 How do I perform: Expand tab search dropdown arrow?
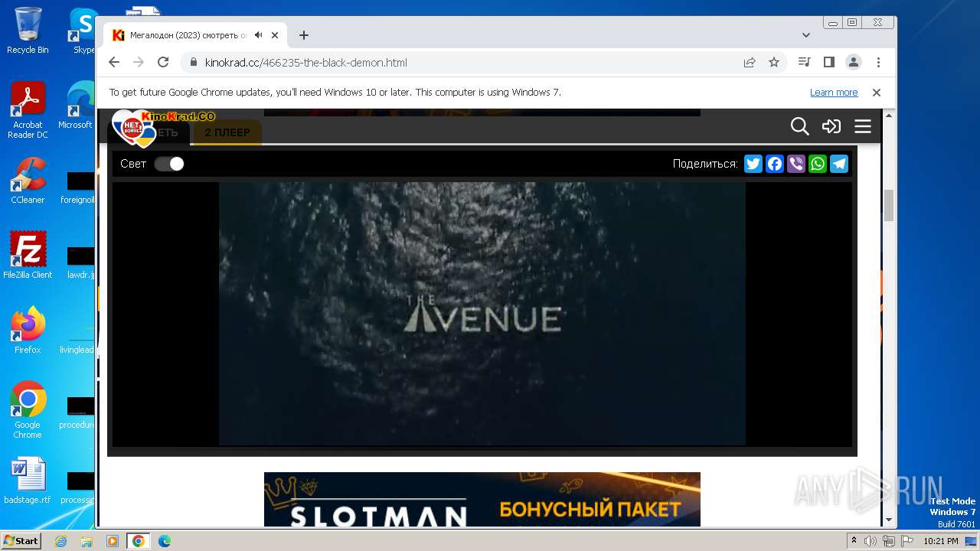tap(806, 35)
